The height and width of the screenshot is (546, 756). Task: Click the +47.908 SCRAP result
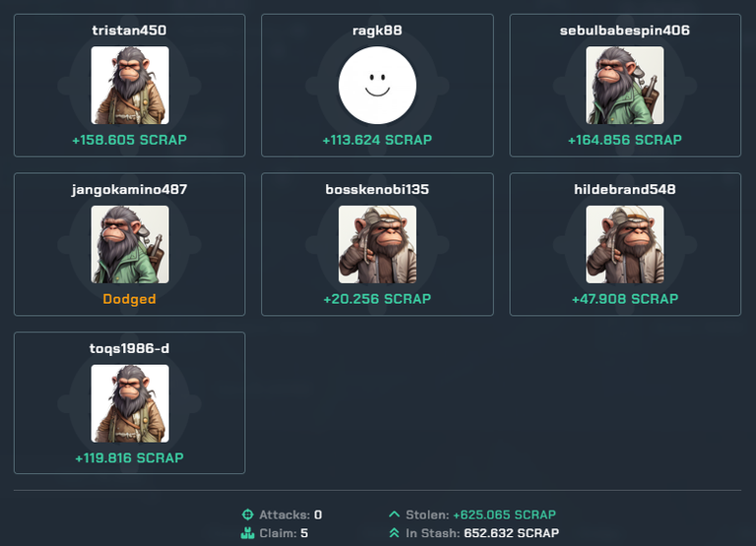pyautogui.click(x=625, y=299)
